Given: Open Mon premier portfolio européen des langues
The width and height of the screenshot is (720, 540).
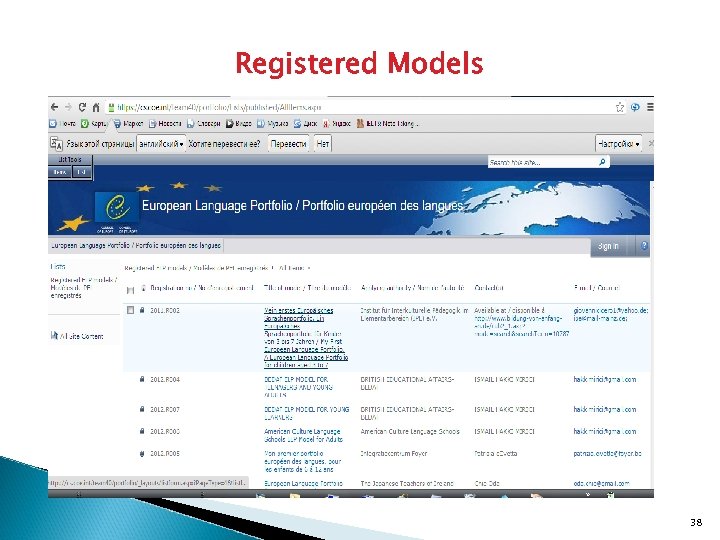Looking at the screenshot, I should tap(302, 461).
